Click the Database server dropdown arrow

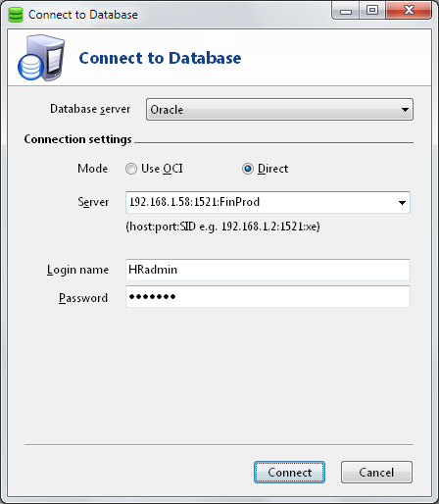tap(405, 110)
